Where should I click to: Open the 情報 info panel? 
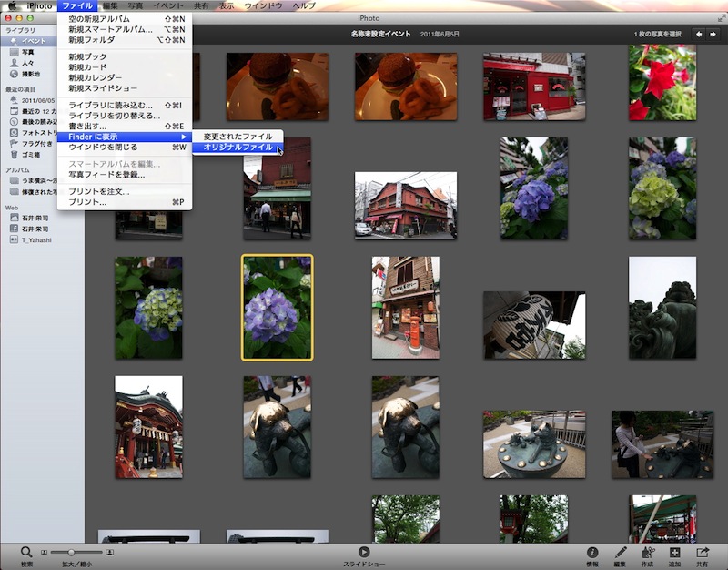pos(592,553)
